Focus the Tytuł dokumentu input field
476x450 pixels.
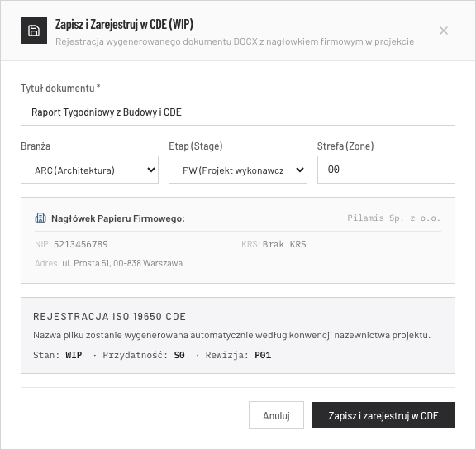point(238,112)
